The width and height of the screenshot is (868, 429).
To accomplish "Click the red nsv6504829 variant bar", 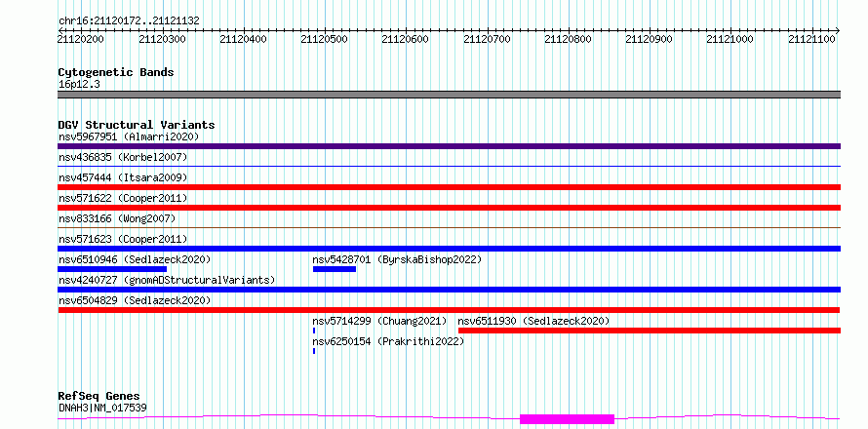I will point(449,310).
